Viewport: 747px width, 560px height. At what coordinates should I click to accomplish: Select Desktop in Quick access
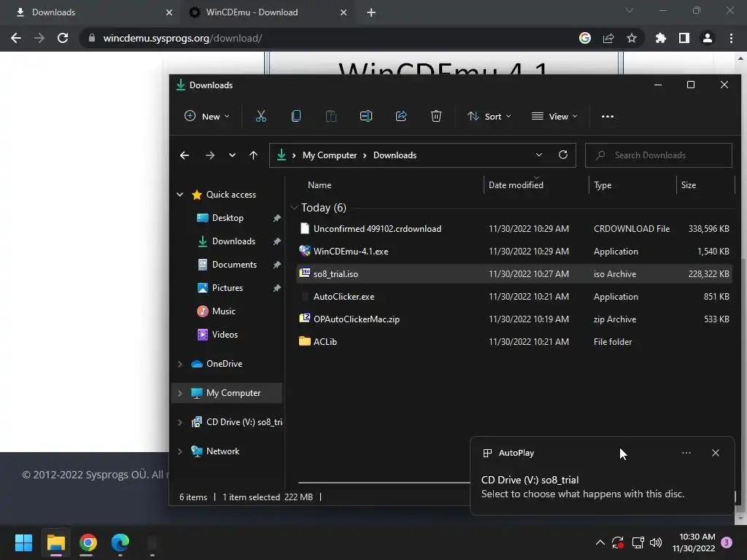(x=228, y=217)
